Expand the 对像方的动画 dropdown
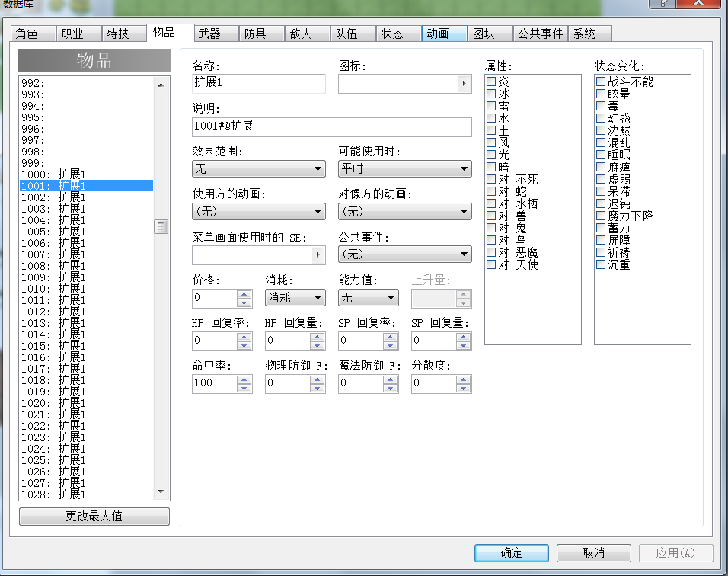Image resolution: width=728 pixels, height=576 pixels. (405, 211)
